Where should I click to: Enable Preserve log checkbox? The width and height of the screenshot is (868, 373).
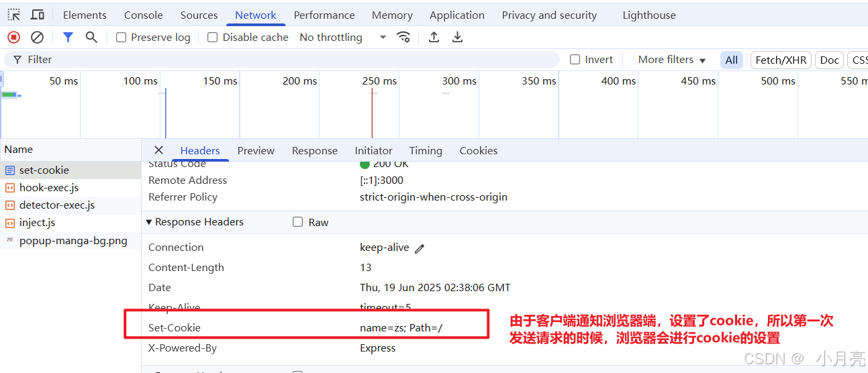point(122,38)
